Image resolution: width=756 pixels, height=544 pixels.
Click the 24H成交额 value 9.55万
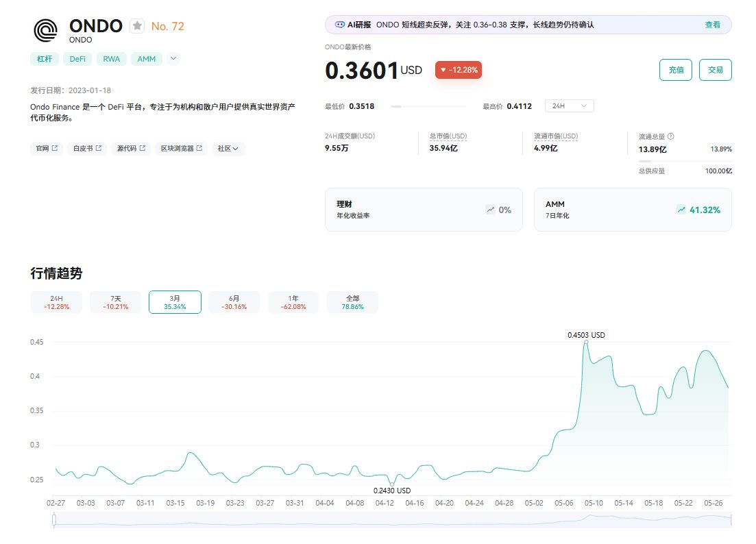337,148
